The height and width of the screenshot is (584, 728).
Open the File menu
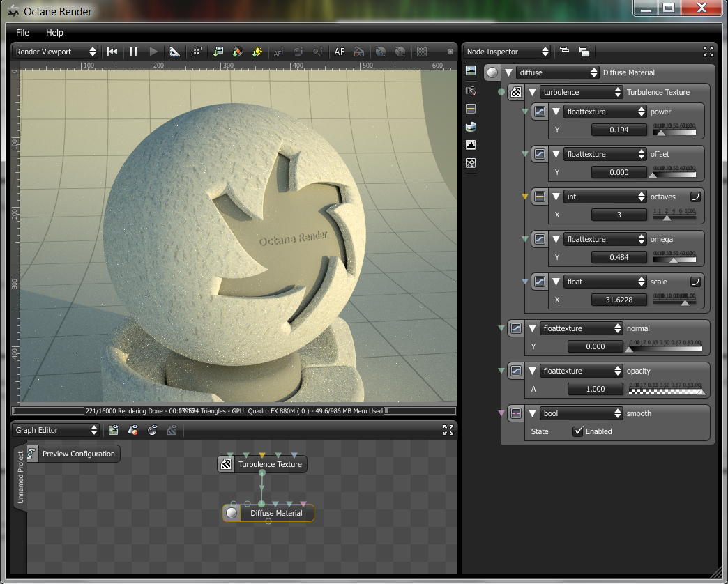pos(22,33)
